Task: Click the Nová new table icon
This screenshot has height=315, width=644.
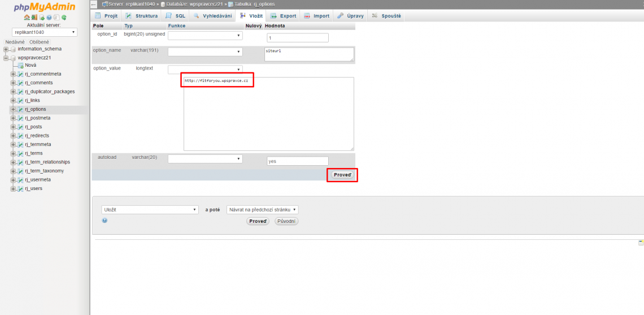Action: 20,65
